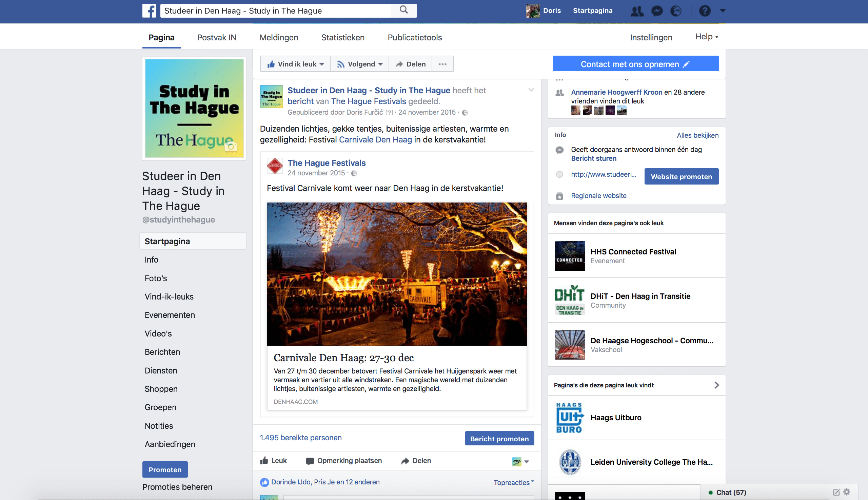Switch to the Statistieken tab

[x=342, y=37]
